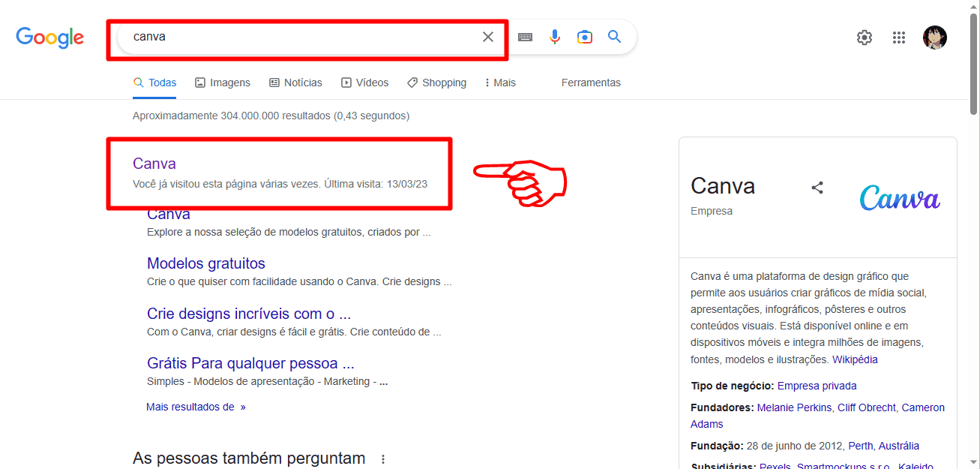Open 'Crie designs incríveis com o ...' link
980x469 pixels.
tap(249, 314)
